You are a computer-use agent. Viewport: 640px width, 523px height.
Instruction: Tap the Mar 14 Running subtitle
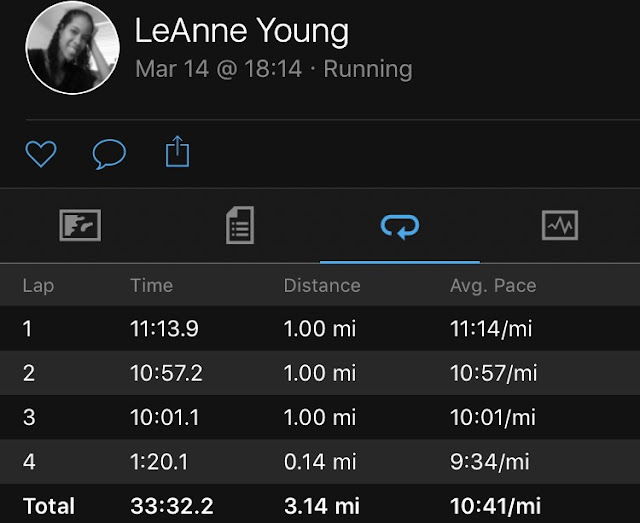pyautogui.click(x=273, y=69)
